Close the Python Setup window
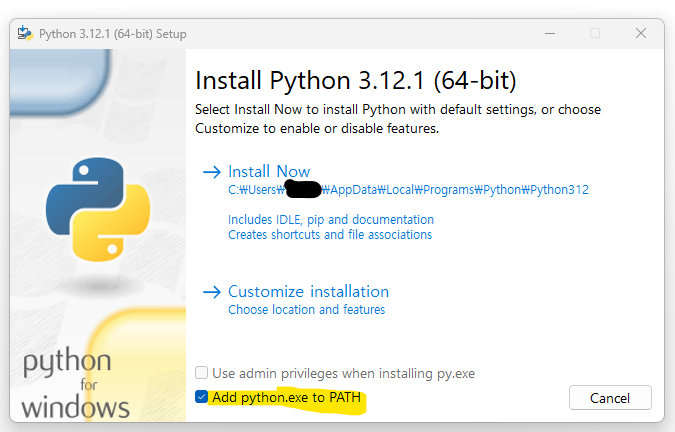The height and width of the screenshot is (432, 675). tap(641, 33)
